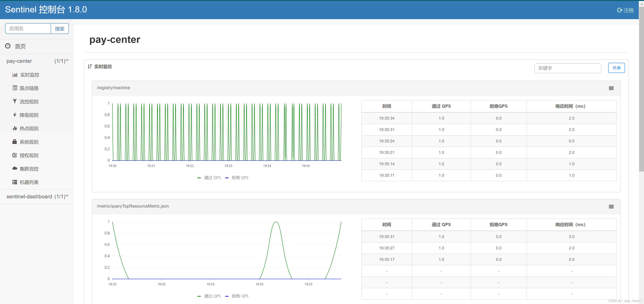644x304 pixels.
Task: Expand the sentinel-dashboard app menu
Action: coord(37,196)
